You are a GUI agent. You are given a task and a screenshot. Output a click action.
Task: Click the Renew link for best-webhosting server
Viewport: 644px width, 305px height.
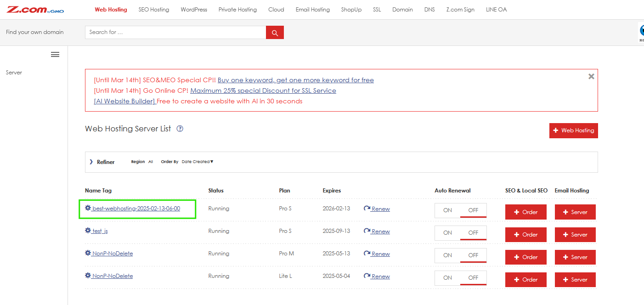(381, 209)
